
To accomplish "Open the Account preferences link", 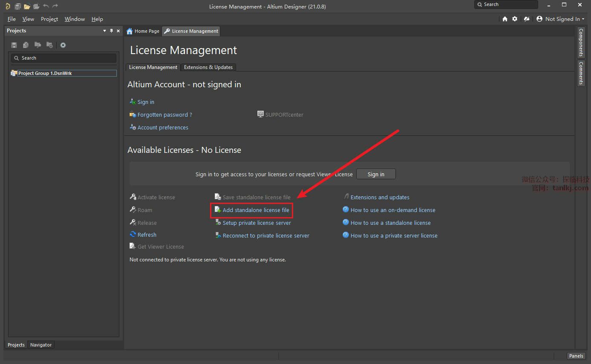I will 163,128.
